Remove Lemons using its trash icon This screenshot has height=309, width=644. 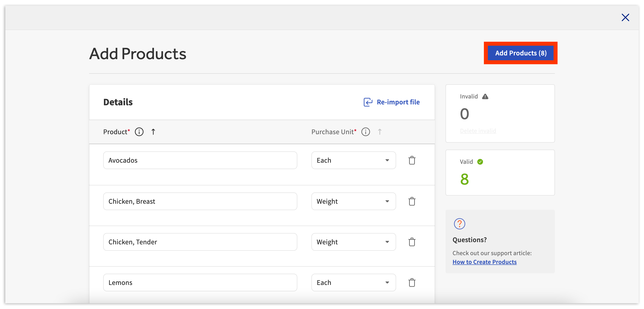coord(412,283)
